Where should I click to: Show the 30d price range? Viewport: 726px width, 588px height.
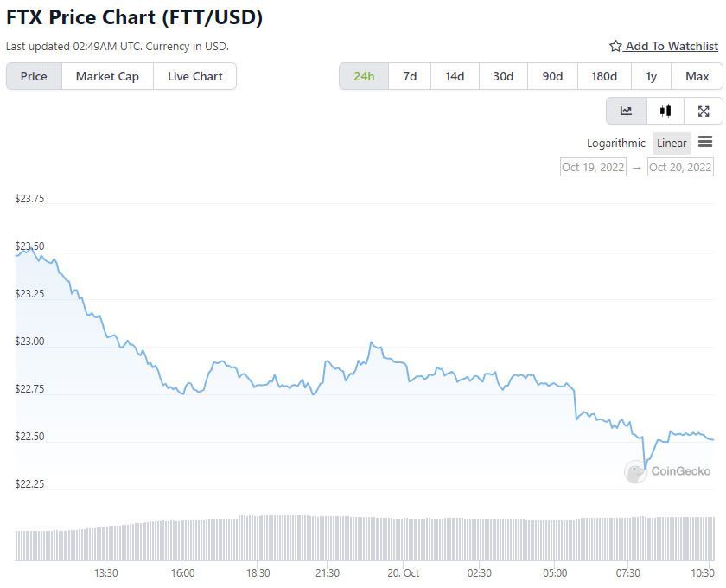point(503,76)
